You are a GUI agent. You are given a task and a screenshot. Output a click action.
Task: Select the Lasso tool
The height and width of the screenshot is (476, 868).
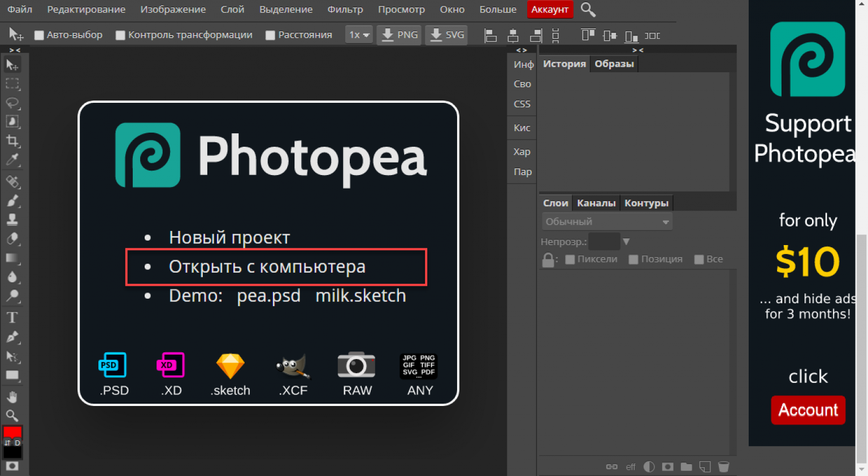pos(12,103)
